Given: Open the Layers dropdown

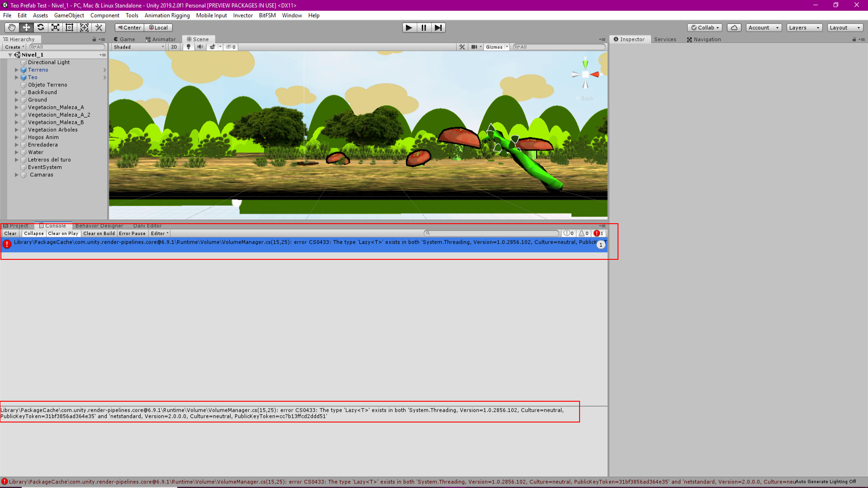Looking at the screenshot, I should (804, 28).
